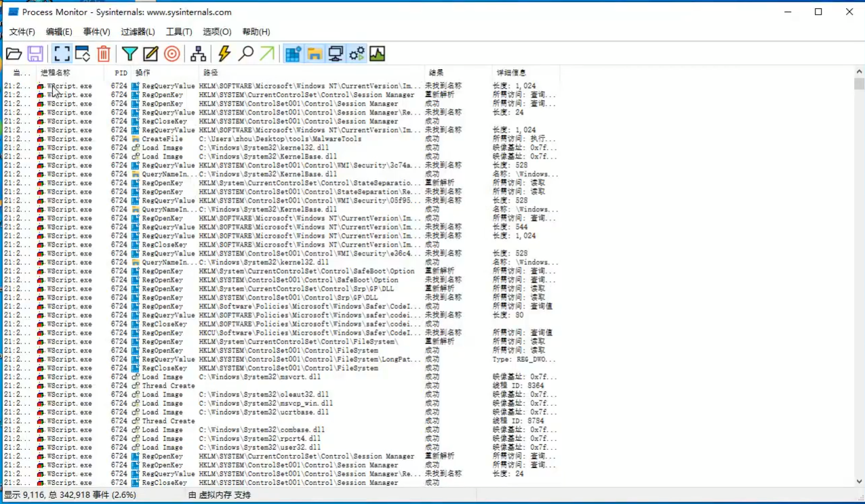This screenshot has width=865, height=504.
Task: Open the 事件(V) menu
Action: (x=96, y=32)
